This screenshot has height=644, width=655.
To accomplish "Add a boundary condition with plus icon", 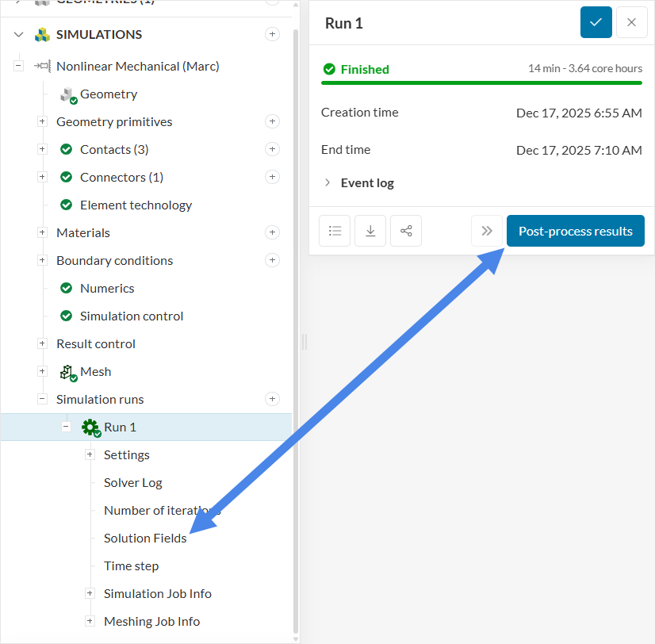I will point(272,260).
